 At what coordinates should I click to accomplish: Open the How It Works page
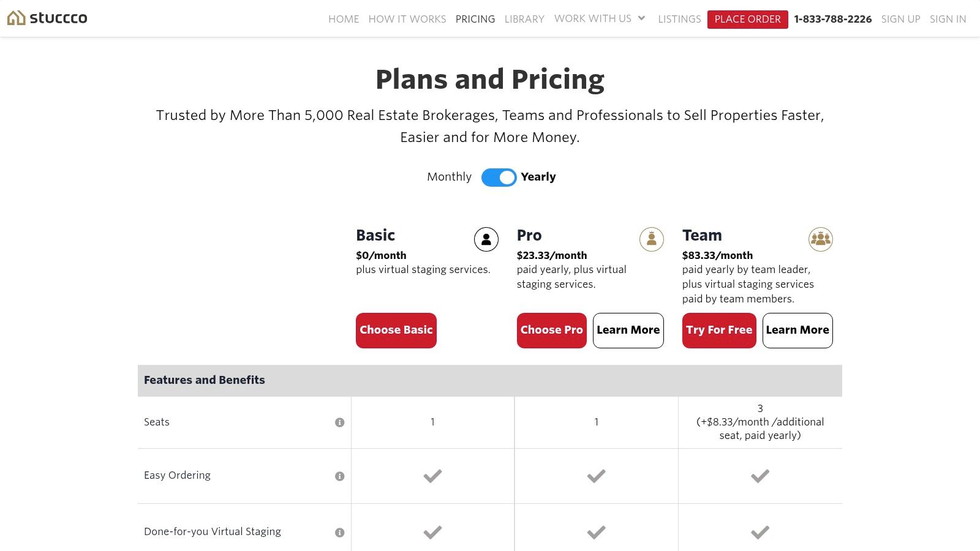tap(407, 19)
